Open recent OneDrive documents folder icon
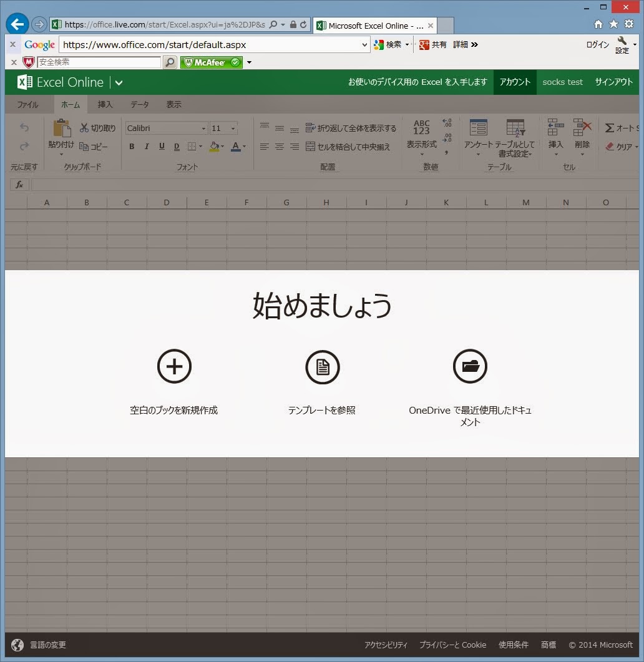Image resolution: width=644 pixels, height=662 pixels. [470, 366]
